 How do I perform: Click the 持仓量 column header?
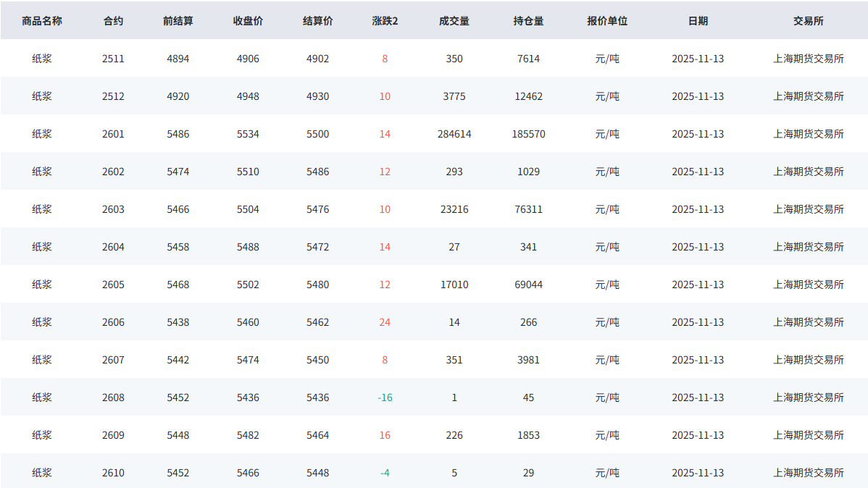click(528, 21)
